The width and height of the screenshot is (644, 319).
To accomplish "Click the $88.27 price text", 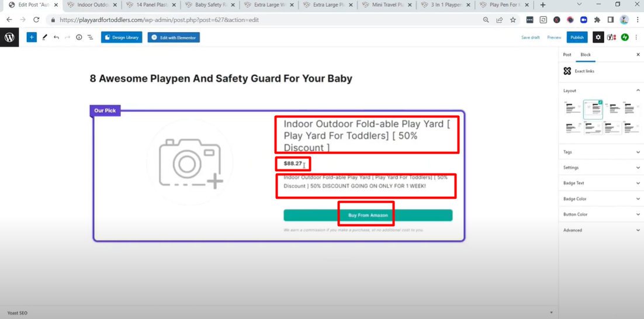I will pyautogui.click(x=293, y=164).
